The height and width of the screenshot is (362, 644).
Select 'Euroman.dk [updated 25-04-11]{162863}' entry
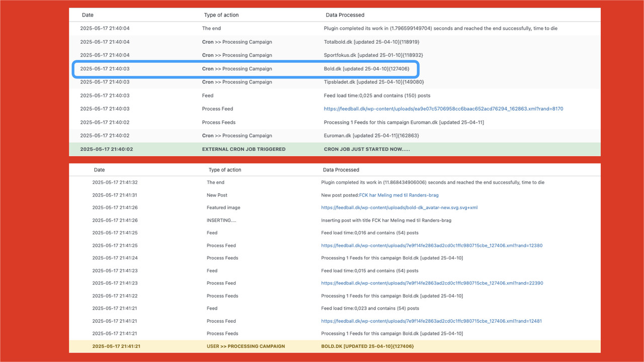(372, 136)
